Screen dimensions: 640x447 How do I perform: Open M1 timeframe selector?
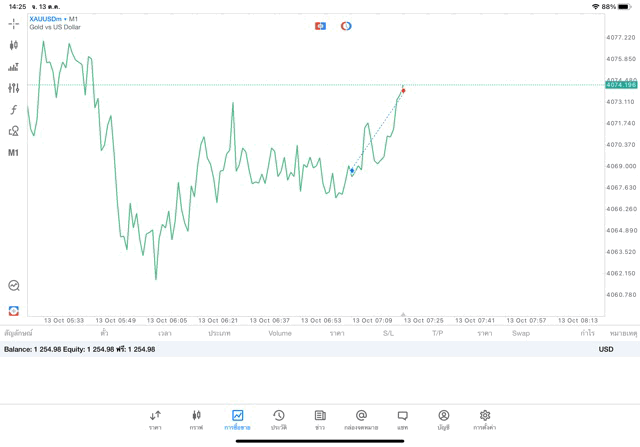tap(13, 153)
